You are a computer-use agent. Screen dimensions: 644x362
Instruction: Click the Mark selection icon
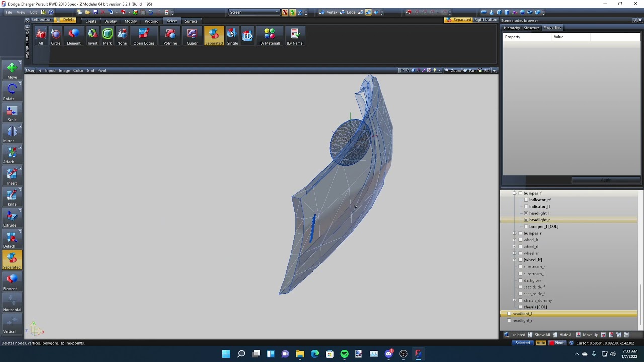tap(107, 36)
